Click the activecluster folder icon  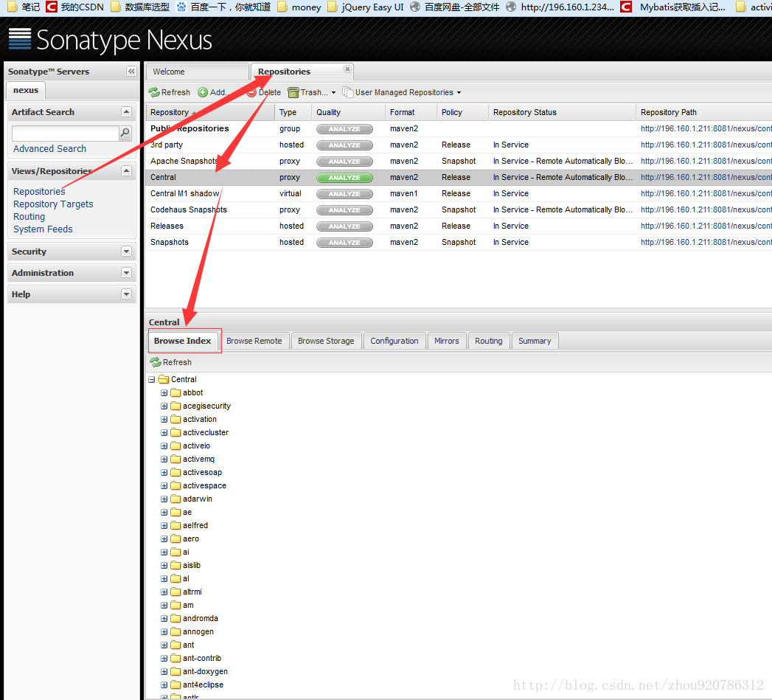(x=175, y=432)
